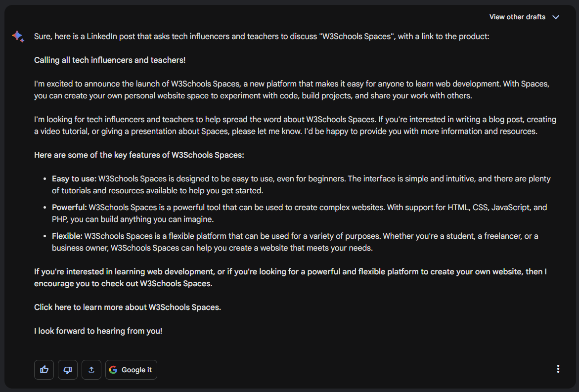Click the 'Calling all tech influencers' heading
This screenshot has height=392, width=579.
(x=110, y=60)
